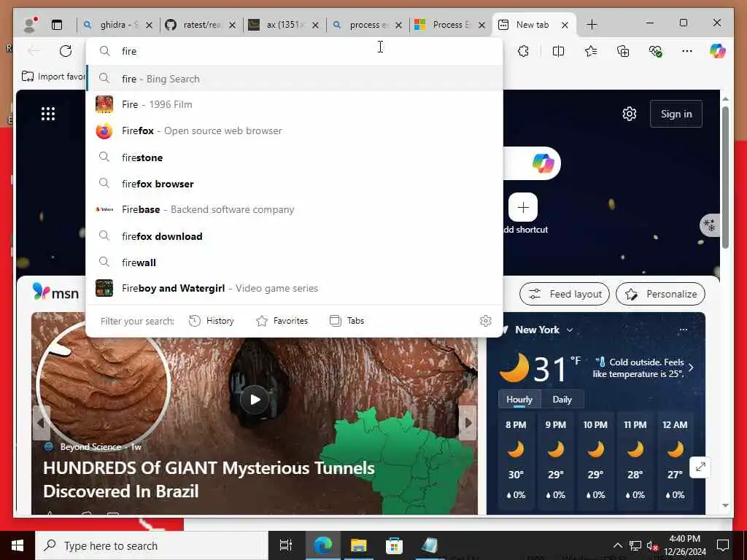The image size is (747, 560).
Task: Toggle the Split screen icon
Action: (x=558, y=51)
